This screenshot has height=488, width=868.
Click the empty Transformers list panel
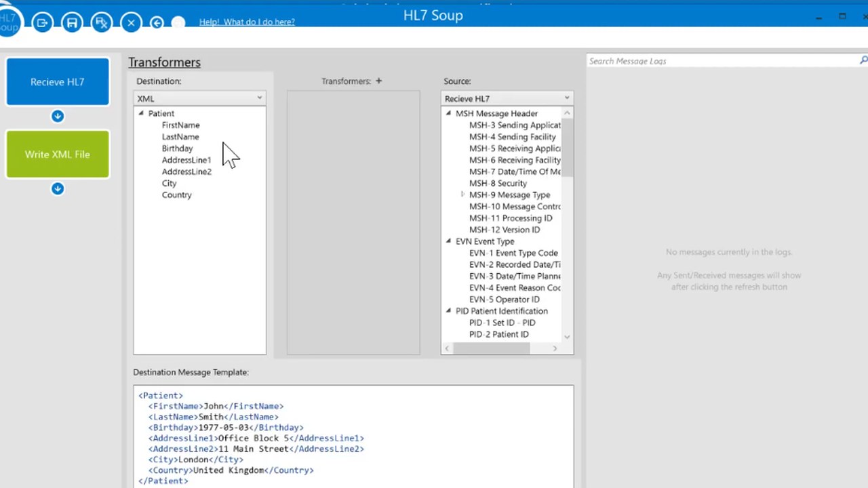pyautogui.click(x=353, y=223)
